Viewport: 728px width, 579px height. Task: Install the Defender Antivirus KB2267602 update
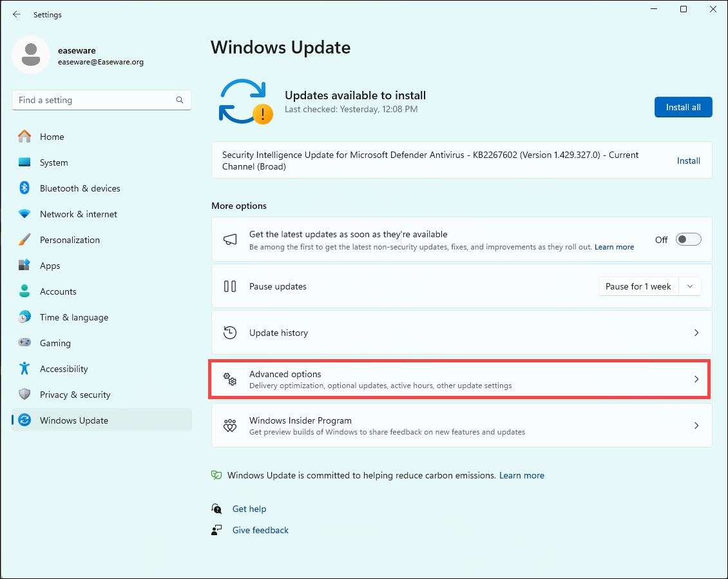[x=688, y=161]
